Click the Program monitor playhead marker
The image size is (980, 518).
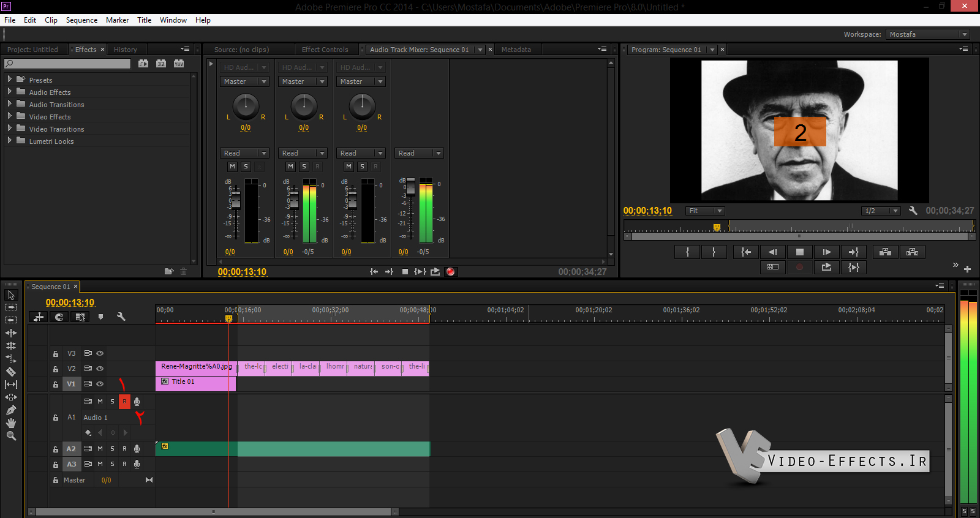(x=717, y=227)
